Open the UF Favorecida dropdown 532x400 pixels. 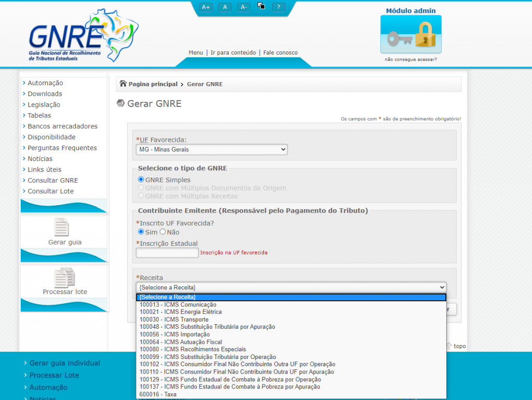coord(211,150)
